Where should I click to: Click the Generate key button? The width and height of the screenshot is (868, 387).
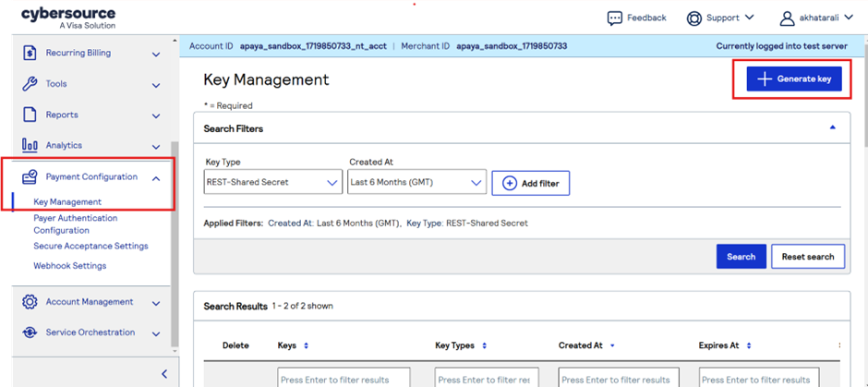tap(794, 79)
